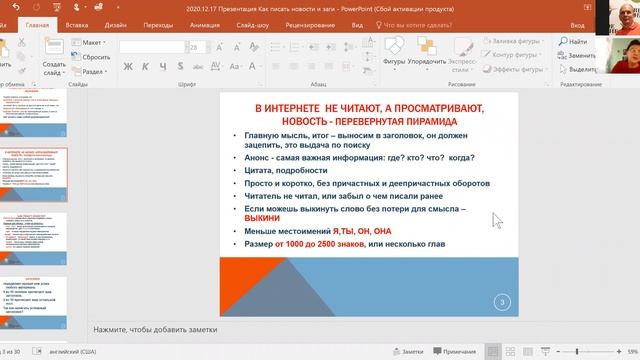
Task: Open the Раздел (Section) dropdown
Action: 89,71
